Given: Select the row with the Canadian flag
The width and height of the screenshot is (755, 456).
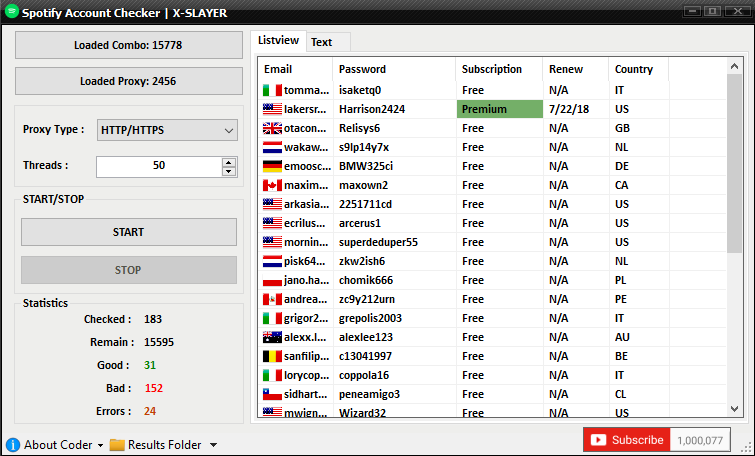Looking at the screenshot, I should point(492,185).
